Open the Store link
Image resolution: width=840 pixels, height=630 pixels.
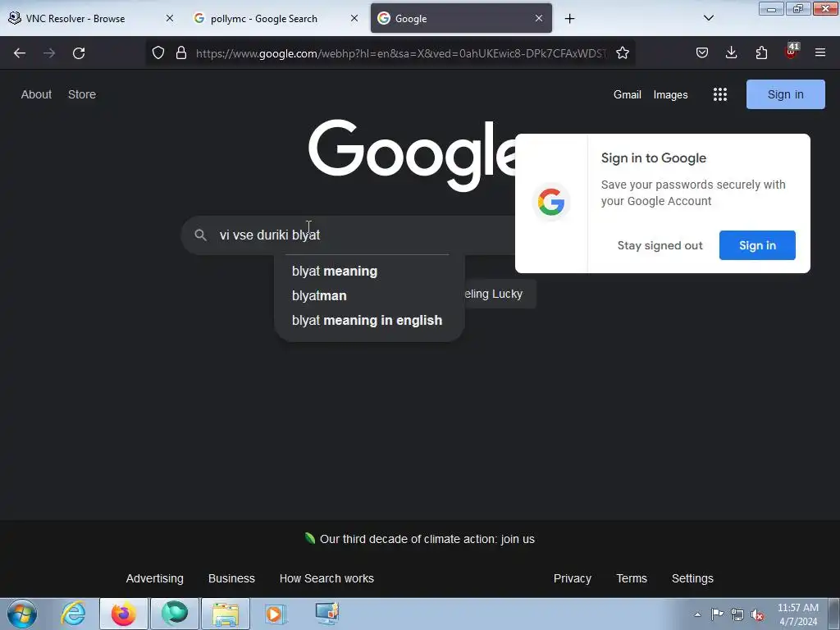click(82, 94)
